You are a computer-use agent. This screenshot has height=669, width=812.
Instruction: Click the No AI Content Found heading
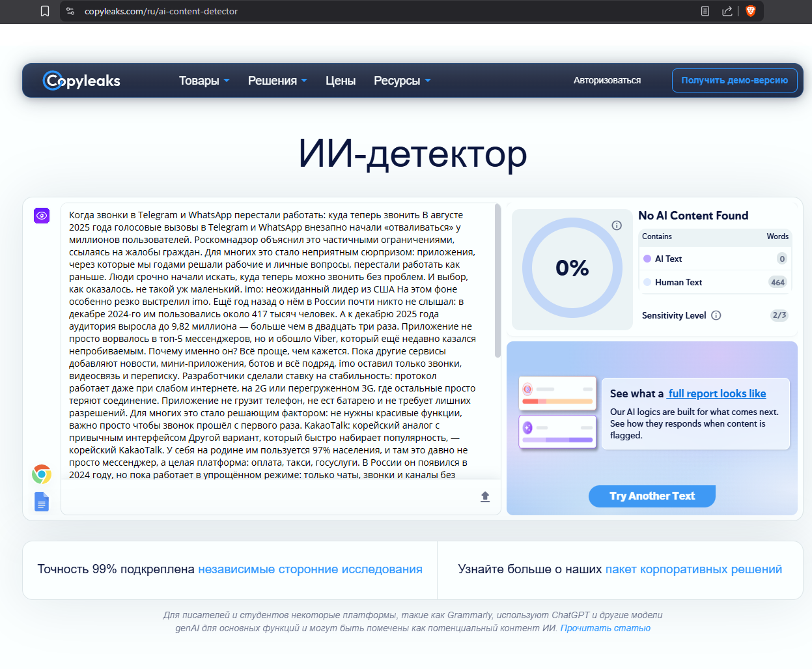[693, 216]
